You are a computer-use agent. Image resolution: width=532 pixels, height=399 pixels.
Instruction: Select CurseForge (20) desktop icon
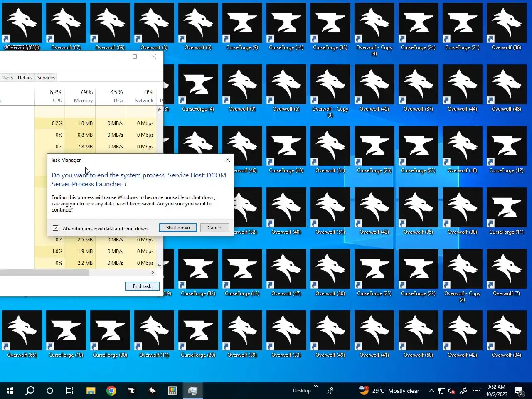tap(198, 335)
